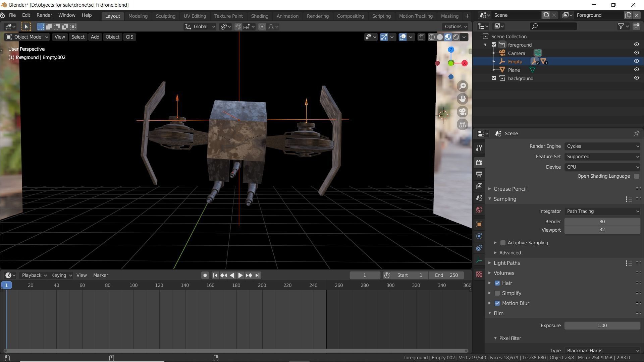Open the File menu

(x=12, y=15)
